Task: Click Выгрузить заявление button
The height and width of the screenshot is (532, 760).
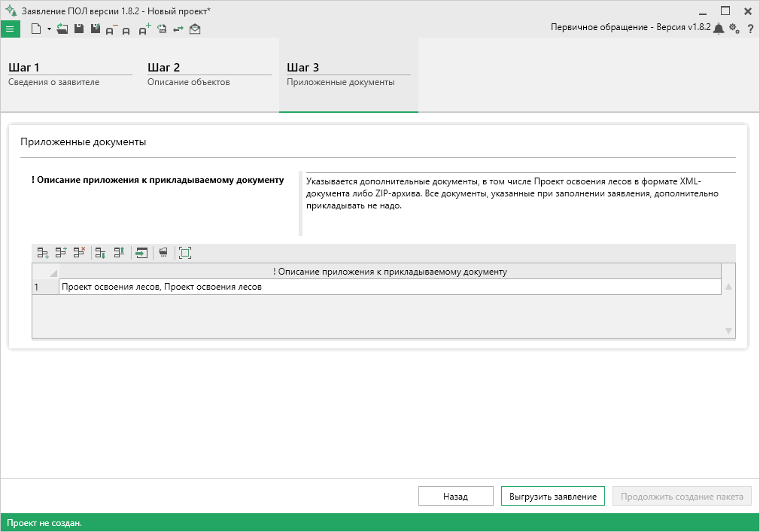Action: [x=552, y=496]
